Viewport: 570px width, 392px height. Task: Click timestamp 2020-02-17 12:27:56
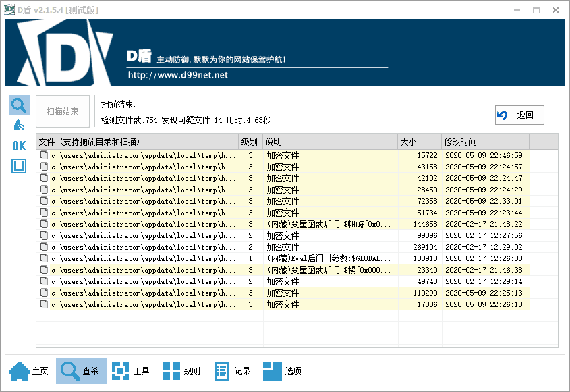tap(484, 235)
